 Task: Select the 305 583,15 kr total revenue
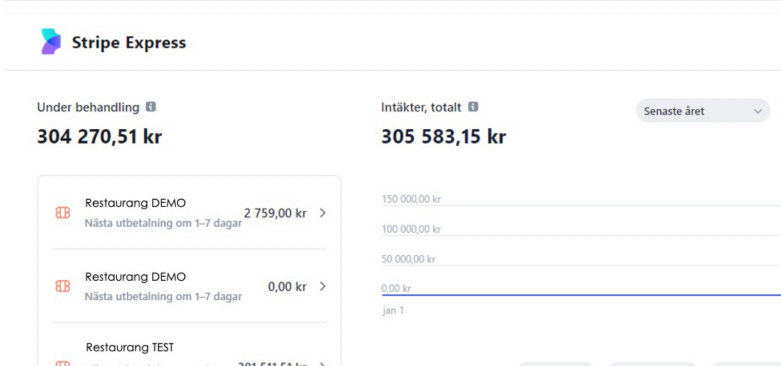(444, 136)
